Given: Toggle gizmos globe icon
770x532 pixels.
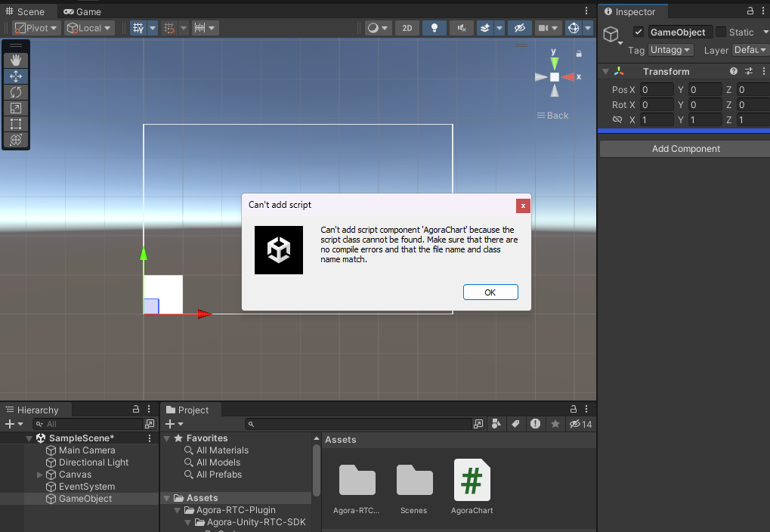Looking at the screenshot, I should [573, 28].
